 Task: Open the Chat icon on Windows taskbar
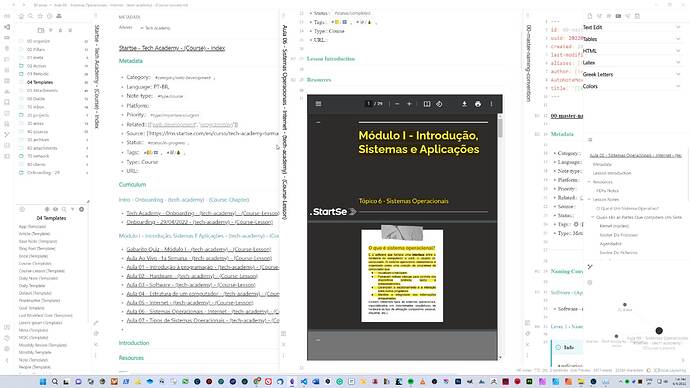click(78, 381)
